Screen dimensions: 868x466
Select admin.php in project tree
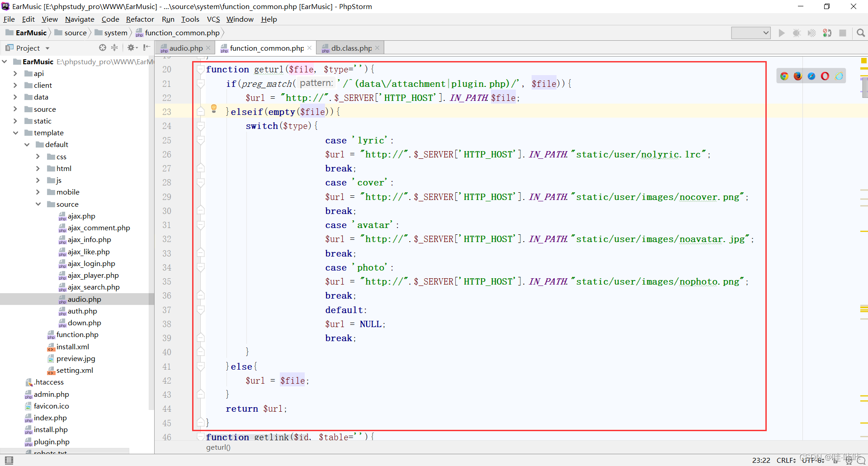tap(52, 394)
